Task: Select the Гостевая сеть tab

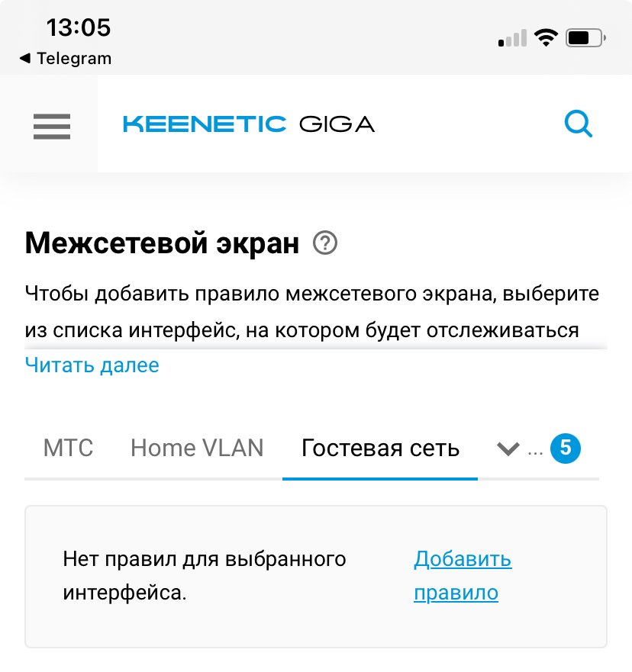Action: coord(380,448)
